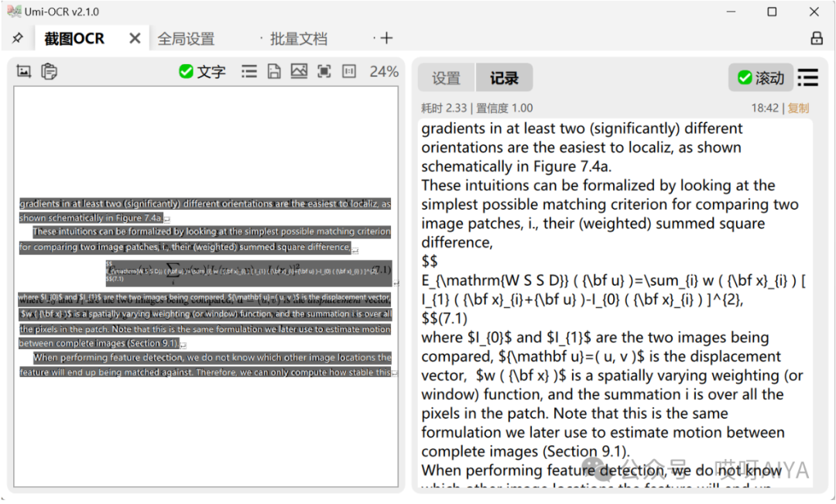836x504 pixels.
Task: Open the records list menu icon
Action: click(x=807, y=78)
